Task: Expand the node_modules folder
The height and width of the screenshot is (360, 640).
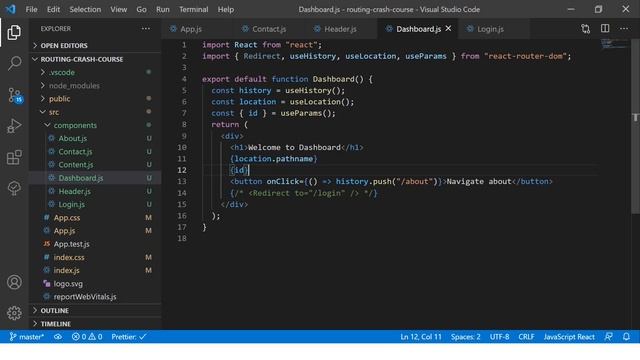Action: point(95,86)
